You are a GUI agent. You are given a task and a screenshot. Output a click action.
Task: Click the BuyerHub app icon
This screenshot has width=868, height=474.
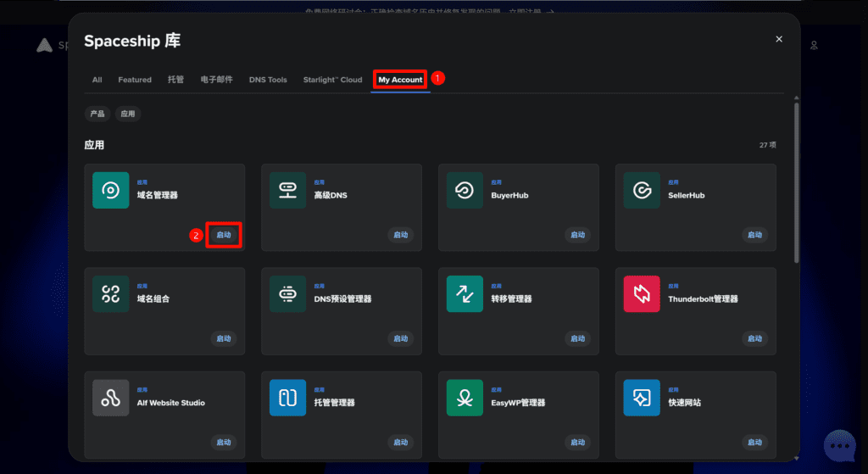(465, 190)
